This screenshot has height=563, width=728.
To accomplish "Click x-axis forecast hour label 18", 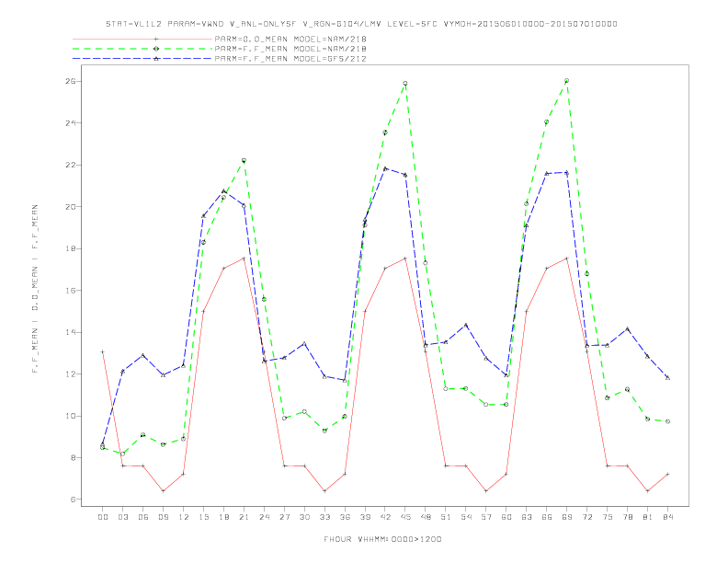I will [223, 517].
